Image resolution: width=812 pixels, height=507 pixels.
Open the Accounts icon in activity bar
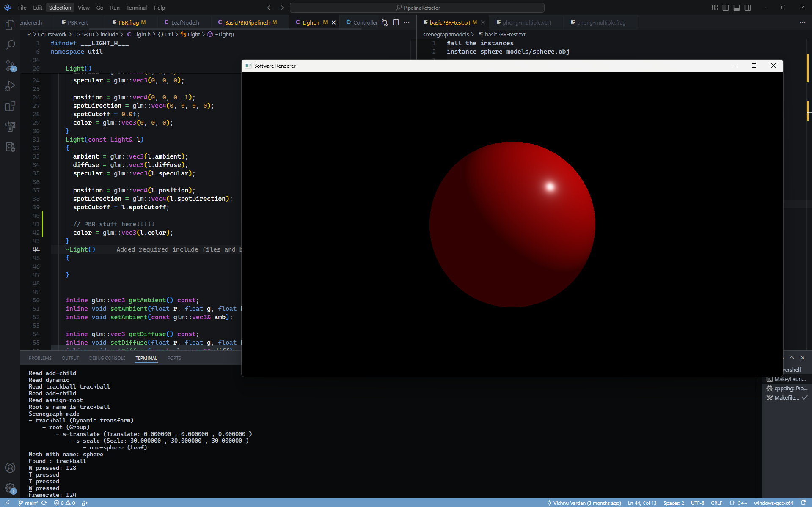tap(10, 468)
